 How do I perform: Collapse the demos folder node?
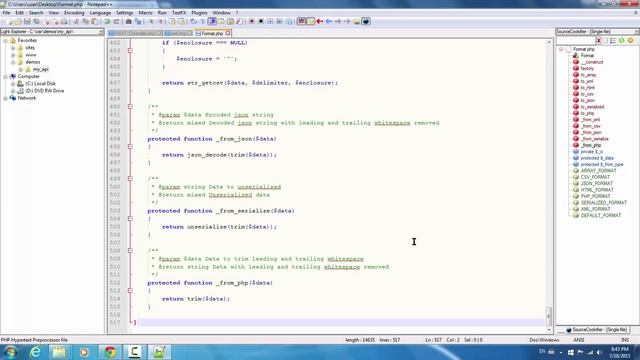pyautogui.click(x=13, y=62)
